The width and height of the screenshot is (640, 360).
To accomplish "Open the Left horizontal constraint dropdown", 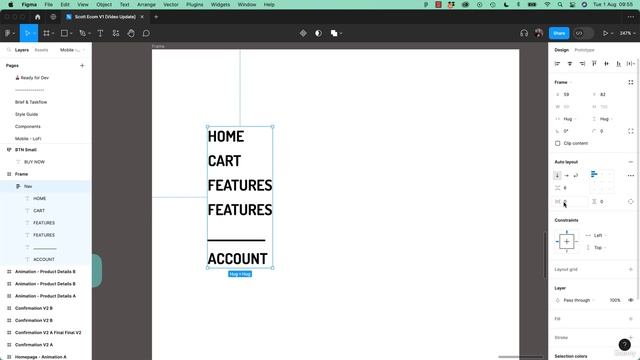I will click(x=599, y=236).
